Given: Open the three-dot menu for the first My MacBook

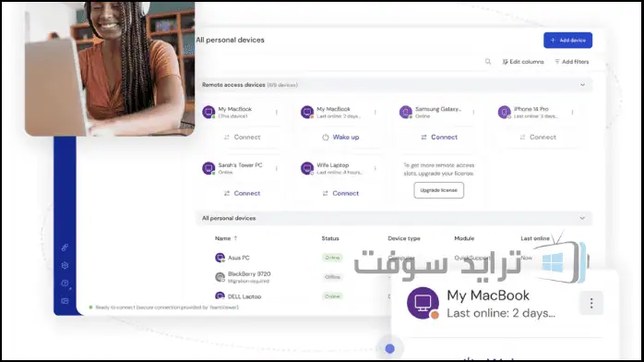Looking at the screenshot, I should pos(277,112).
